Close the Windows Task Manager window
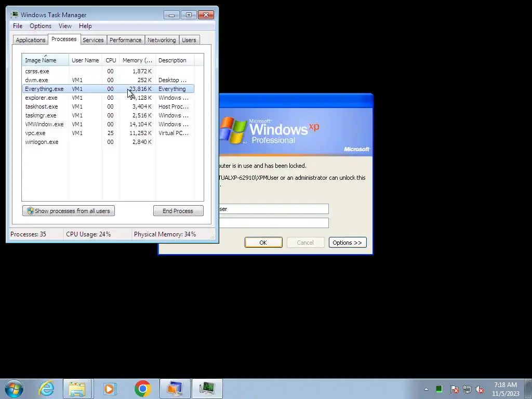This screenshot has width=532, height=399. [206, 15]
